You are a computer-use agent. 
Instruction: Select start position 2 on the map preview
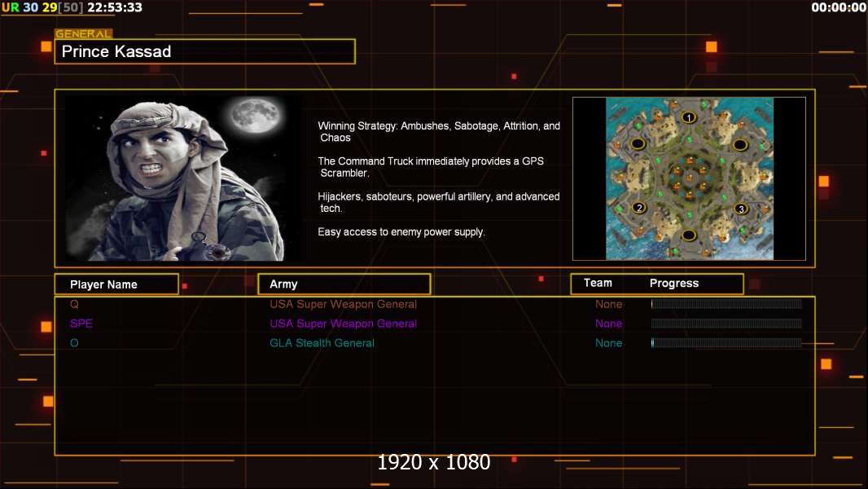[x=639, y=208]
